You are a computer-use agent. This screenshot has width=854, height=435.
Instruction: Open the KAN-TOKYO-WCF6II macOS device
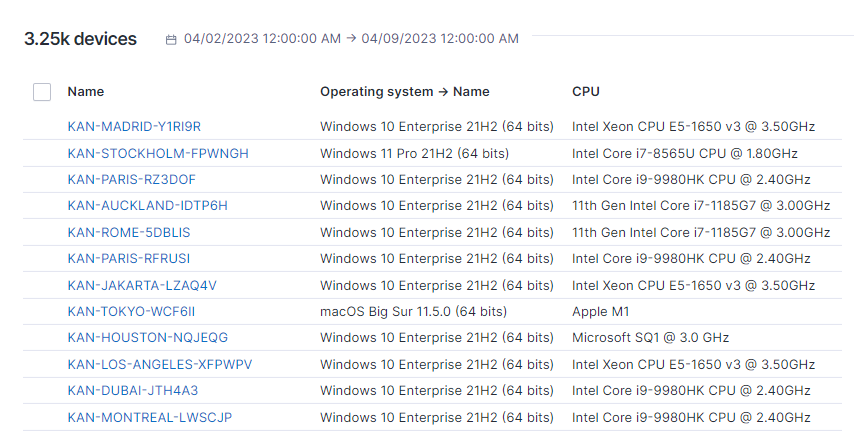point(131,311)
